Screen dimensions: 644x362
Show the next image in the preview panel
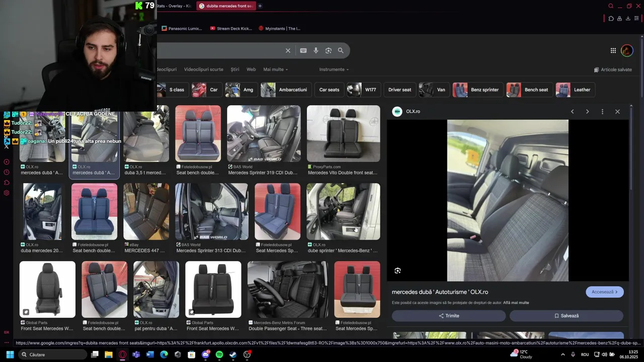coord(587,111)
